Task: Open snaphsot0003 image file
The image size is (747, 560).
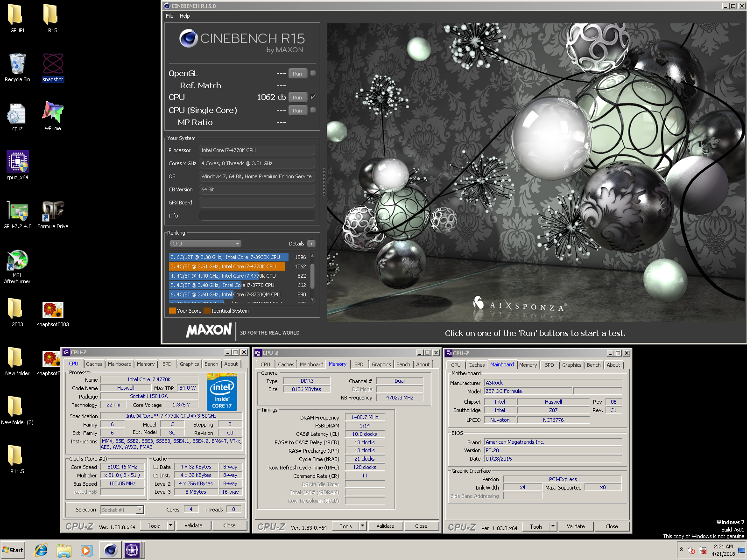Action: pos(53,314)
